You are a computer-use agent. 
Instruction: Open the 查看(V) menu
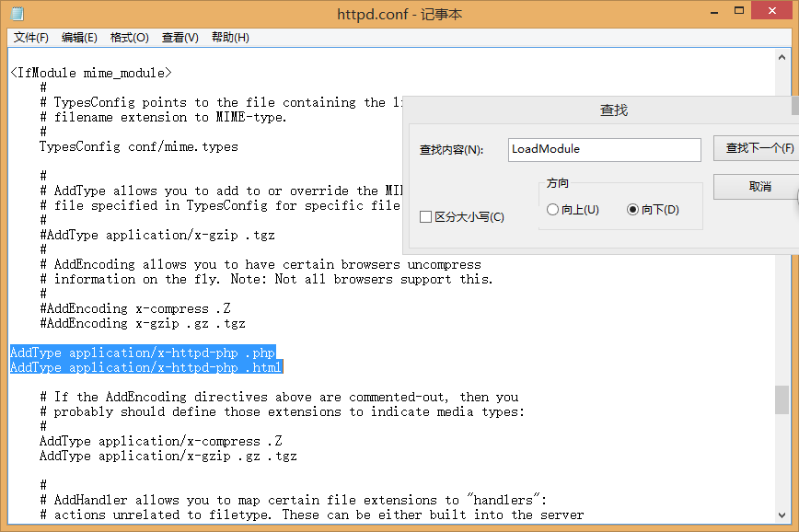(179, 38)
